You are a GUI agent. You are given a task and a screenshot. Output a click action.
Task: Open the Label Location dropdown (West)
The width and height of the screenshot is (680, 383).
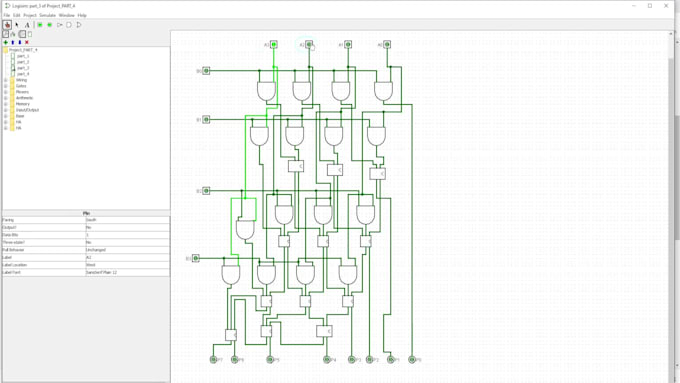(127, 265)
